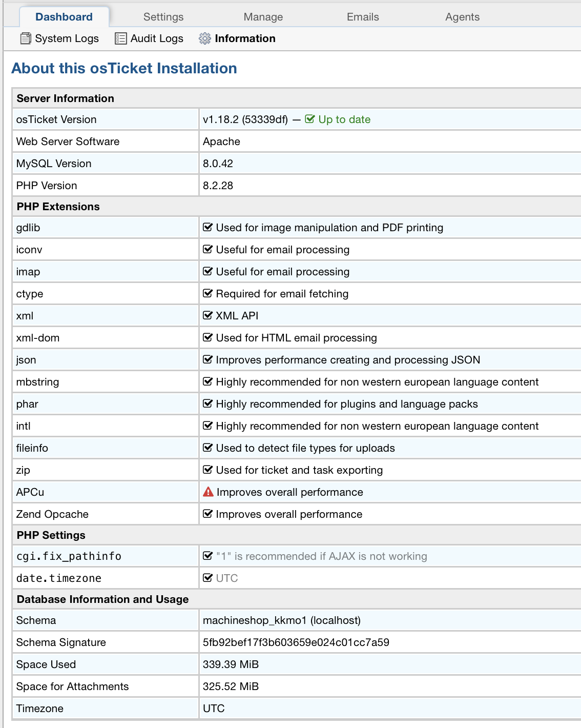This screenshot has height=728, width=581.
Task: Click the red APCu warning triangle icon
Action: pos(208,492)
